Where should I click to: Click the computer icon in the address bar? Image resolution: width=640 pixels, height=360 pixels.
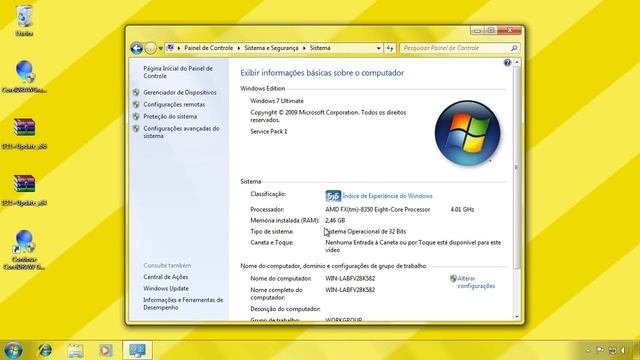[x=170, y=48]
